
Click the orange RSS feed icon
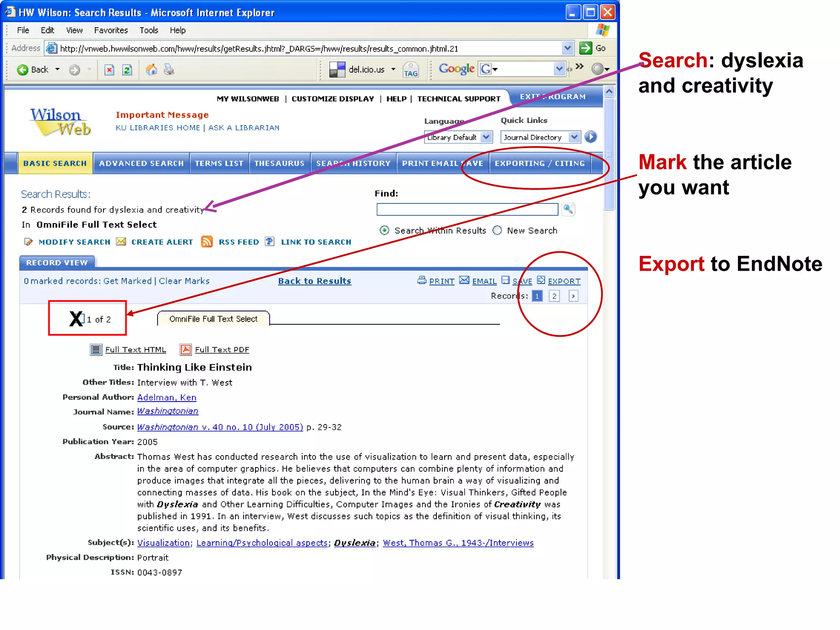207,242
